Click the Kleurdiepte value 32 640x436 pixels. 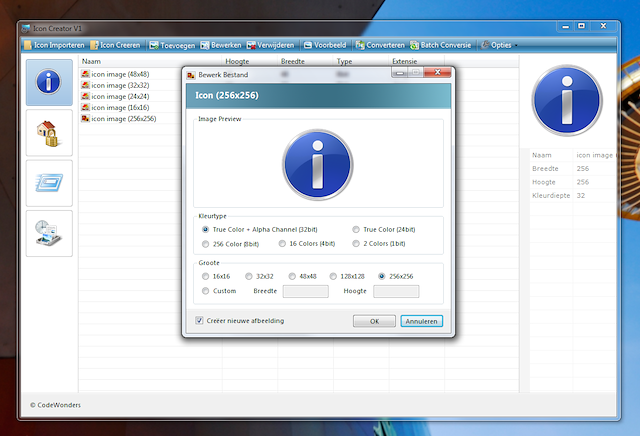pyautogui.click(x=581, y=196)
